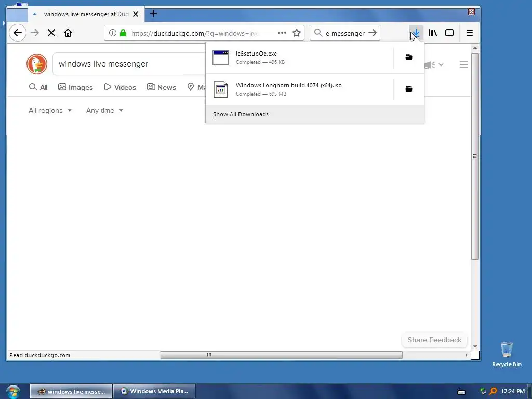Close the windows live messenger tab
The image size is (532, 399).
pos(136,14)
